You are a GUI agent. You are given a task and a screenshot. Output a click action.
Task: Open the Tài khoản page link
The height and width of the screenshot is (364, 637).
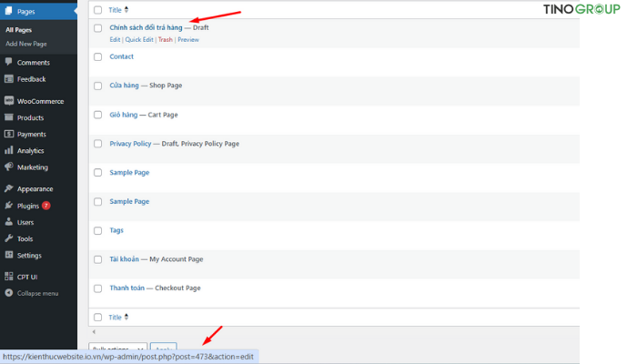125,258
